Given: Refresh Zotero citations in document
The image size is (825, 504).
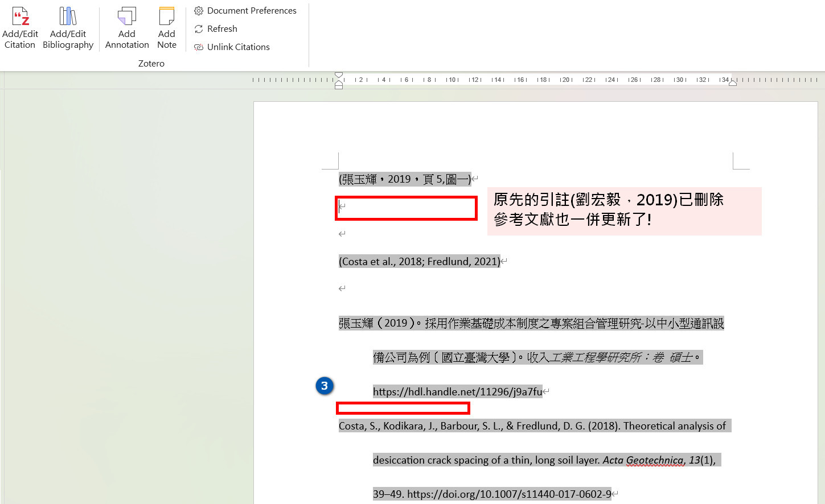Looking at the screenshot, I should [x=216, y=29].
